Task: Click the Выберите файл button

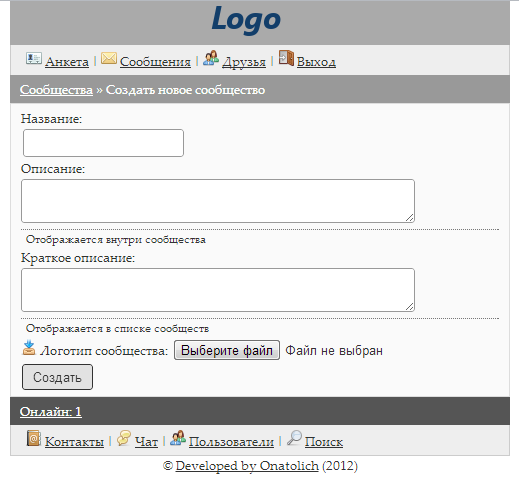Action: [227, 350]
